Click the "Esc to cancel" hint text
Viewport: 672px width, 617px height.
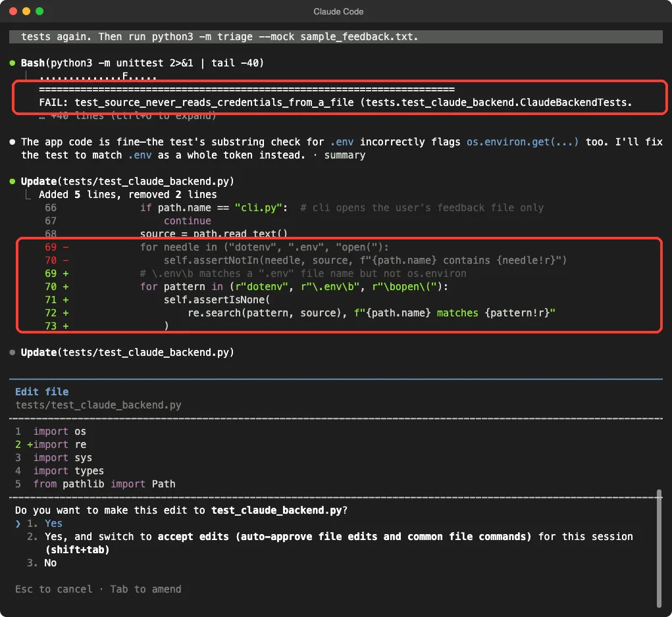(53, 589)
